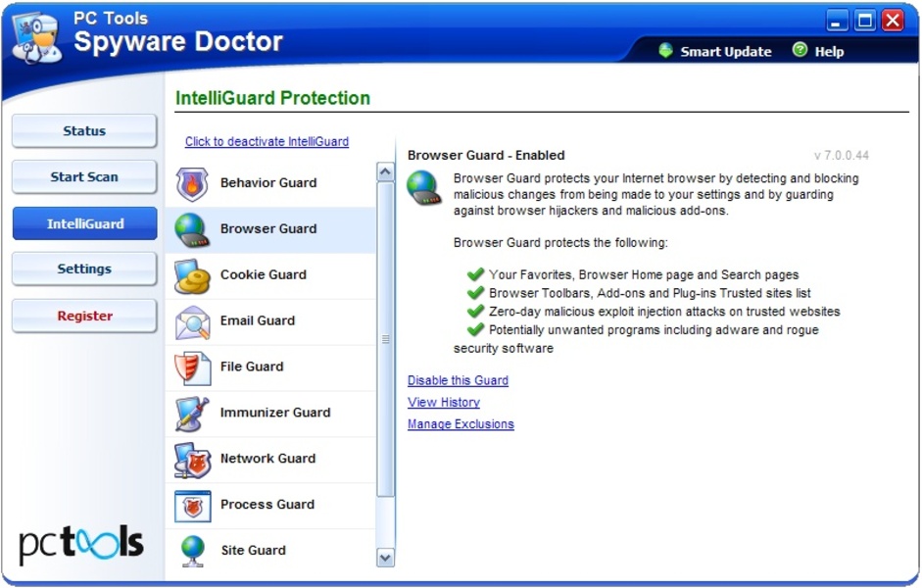Viewport: 922px width, 588px height.
Task: Click the Browser Guard globe icon in list
Action: point(192,229)
